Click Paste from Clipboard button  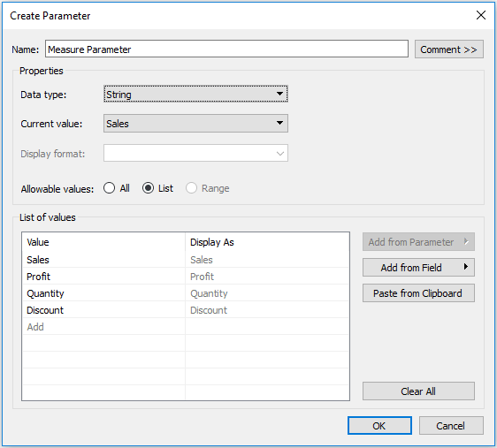[418, 293]
